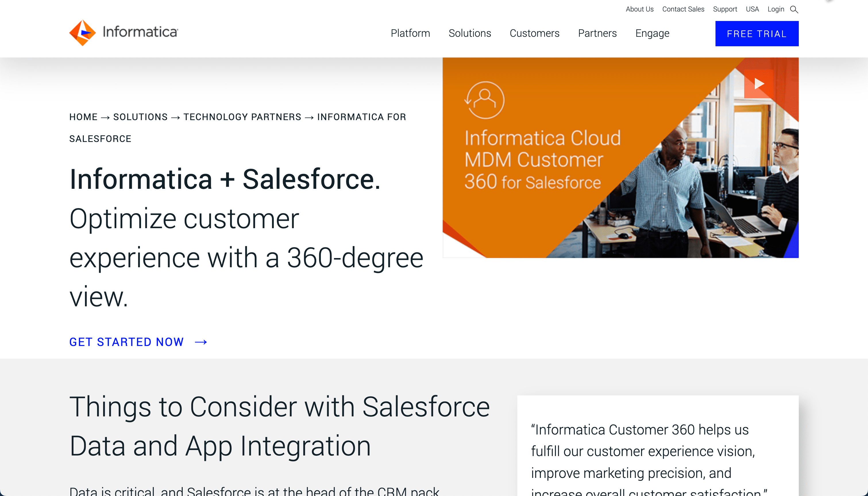Click the SOLUTIONS breadcrumb link

pos(140,116)
